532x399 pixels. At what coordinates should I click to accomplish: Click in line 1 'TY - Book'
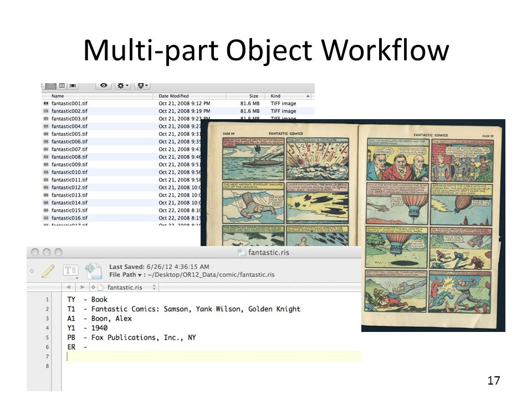click(x=87, y=300)
